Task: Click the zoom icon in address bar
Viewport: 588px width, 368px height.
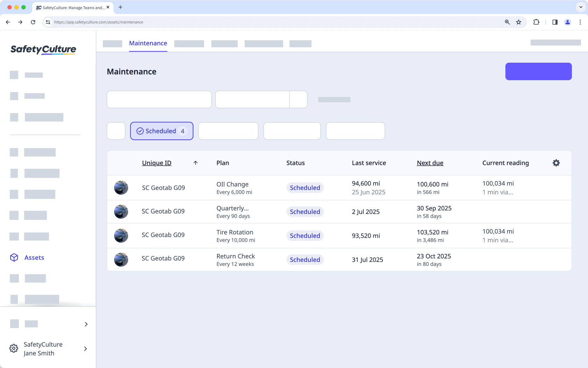Action: 507,22
